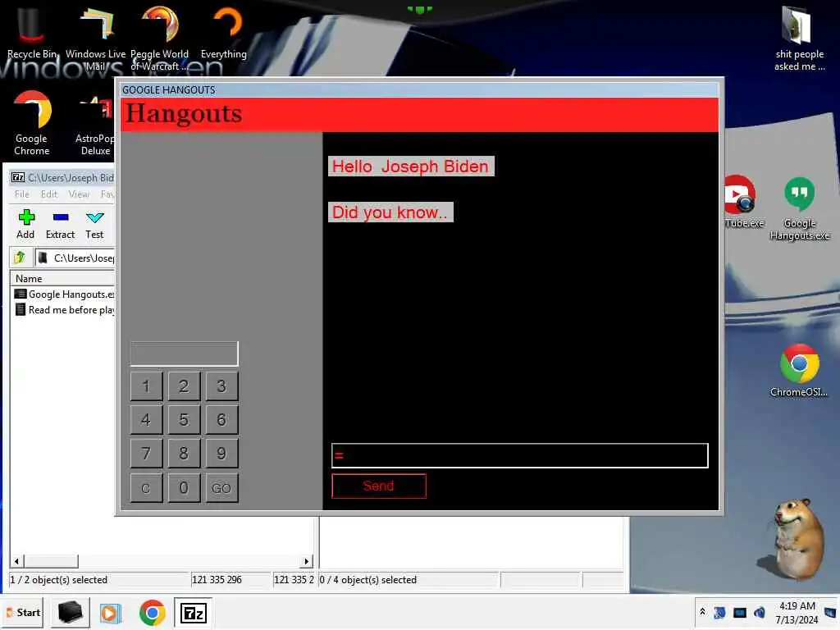Go up one folder in 7-Zip
The width and height of the screenshot is (840, 630).
click(20, 258)
